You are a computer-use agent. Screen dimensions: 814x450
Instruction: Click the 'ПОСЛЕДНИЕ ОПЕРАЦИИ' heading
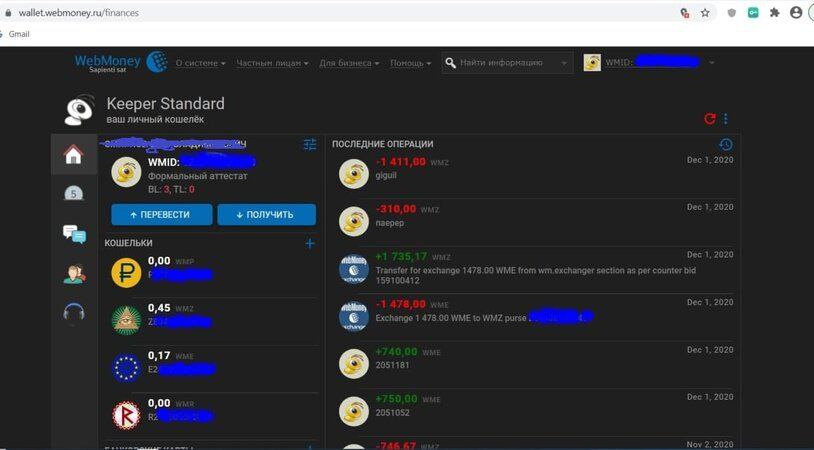pyautogui.click(x=383, y=144)
